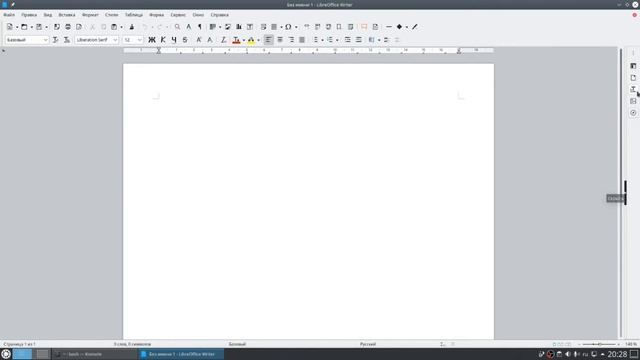Insert a line shape
The height and width of the screenshot is (360, 640).
pos(389,27)
